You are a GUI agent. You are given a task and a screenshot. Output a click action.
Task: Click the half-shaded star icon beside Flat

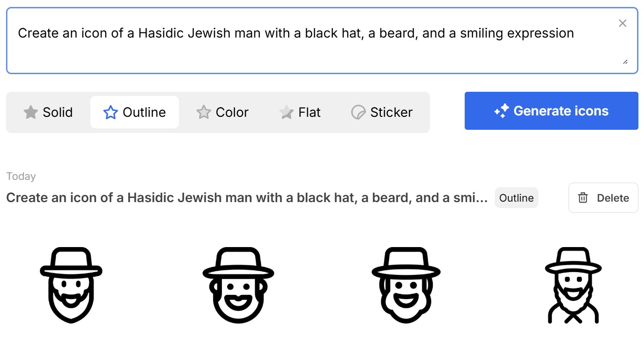point(286,112)
